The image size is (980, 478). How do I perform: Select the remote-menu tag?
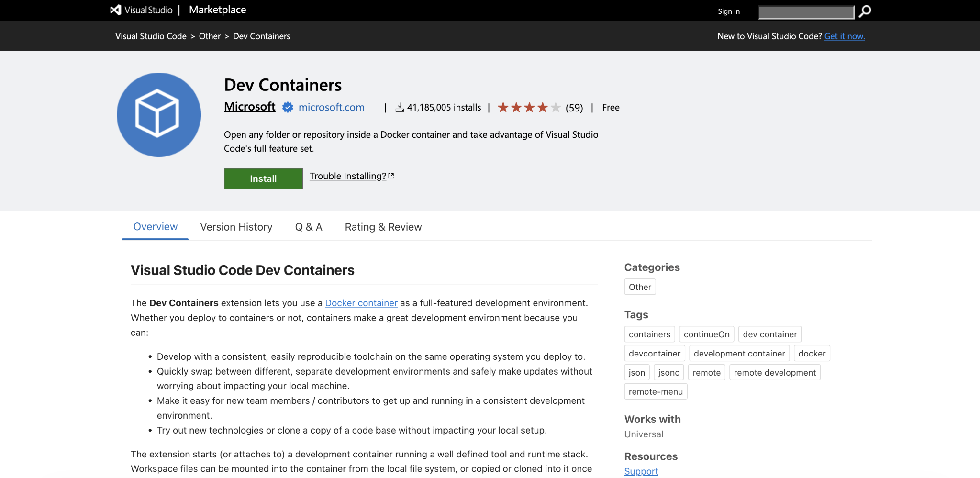[656, 392]
